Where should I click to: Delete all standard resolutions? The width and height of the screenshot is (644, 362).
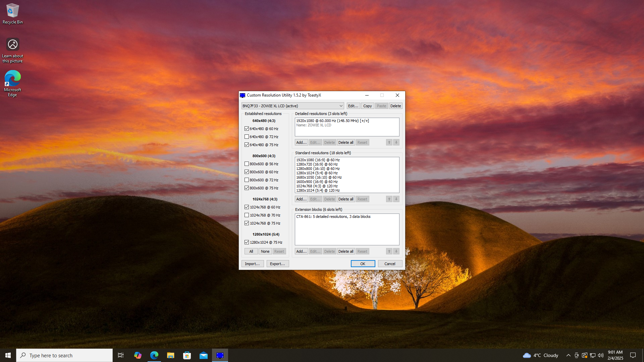(346, 199)
